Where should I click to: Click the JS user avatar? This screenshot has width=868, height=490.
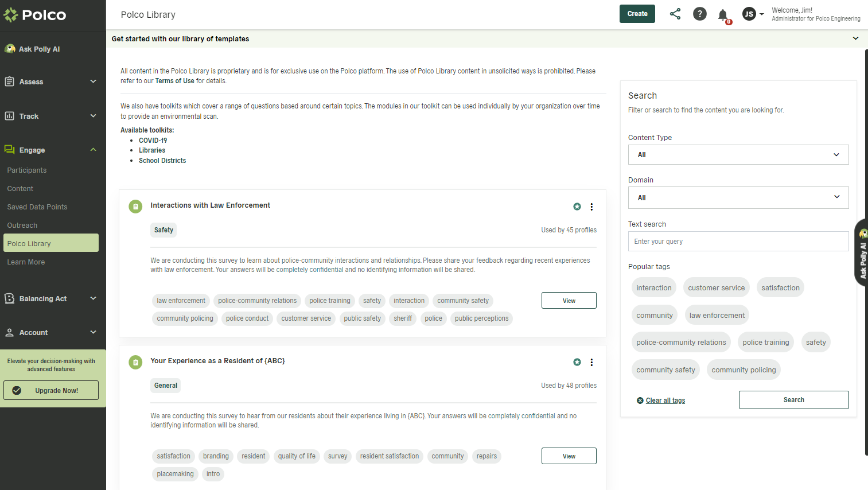click(x=749, y=14)
